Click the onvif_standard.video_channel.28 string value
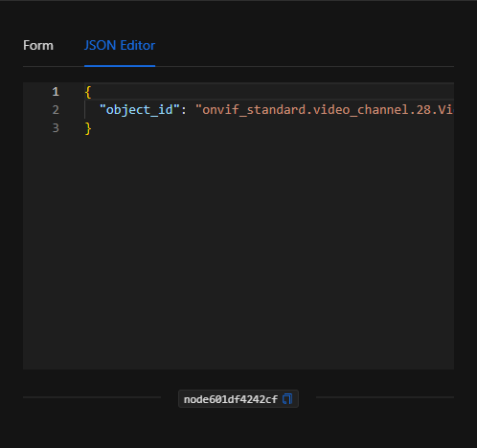477x448 pixels. point(325,110)
